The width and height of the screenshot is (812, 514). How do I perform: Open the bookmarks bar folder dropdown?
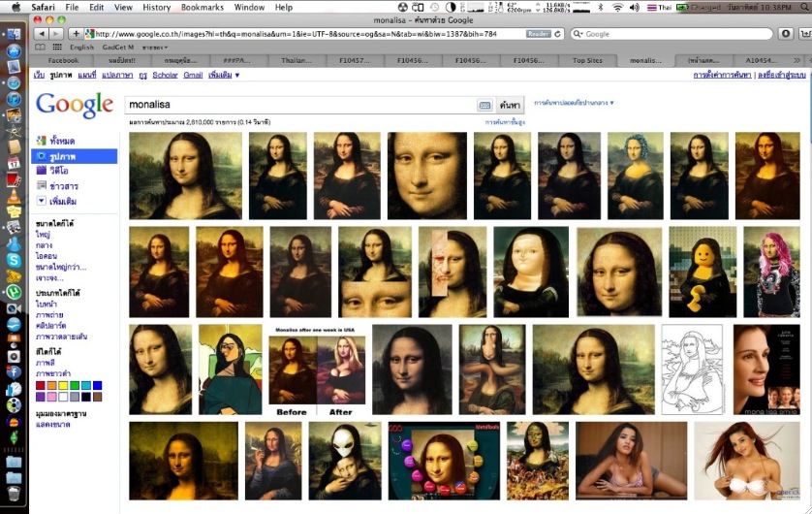(155, 48)
